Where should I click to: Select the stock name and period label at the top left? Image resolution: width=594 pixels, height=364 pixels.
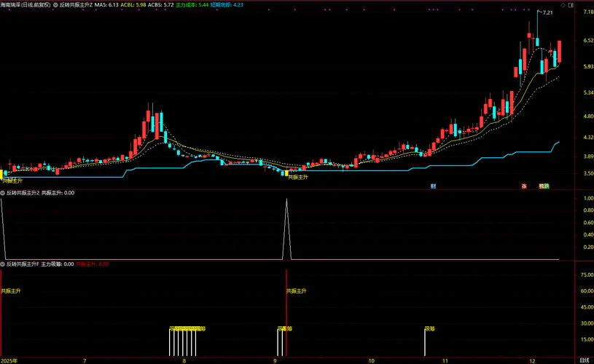26,5
